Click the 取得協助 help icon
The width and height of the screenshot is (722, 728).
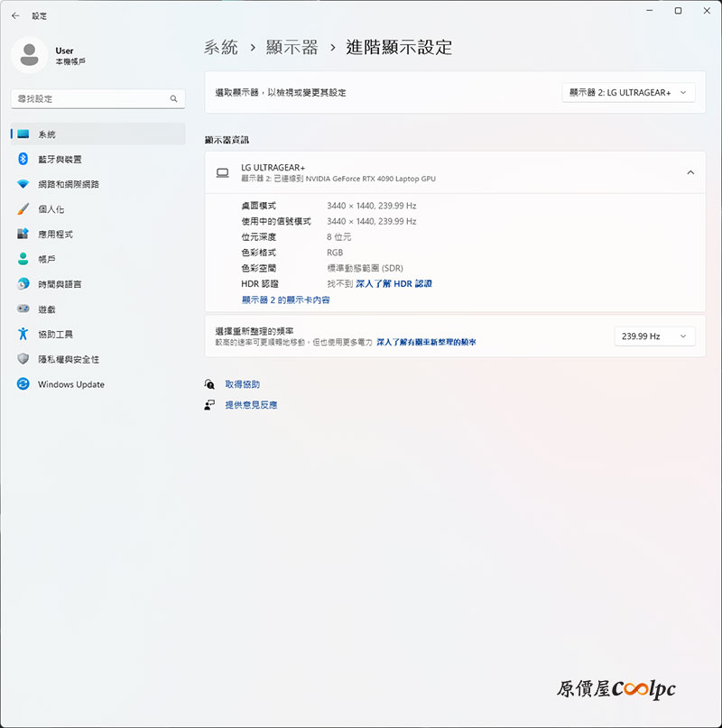coord(209,384)
